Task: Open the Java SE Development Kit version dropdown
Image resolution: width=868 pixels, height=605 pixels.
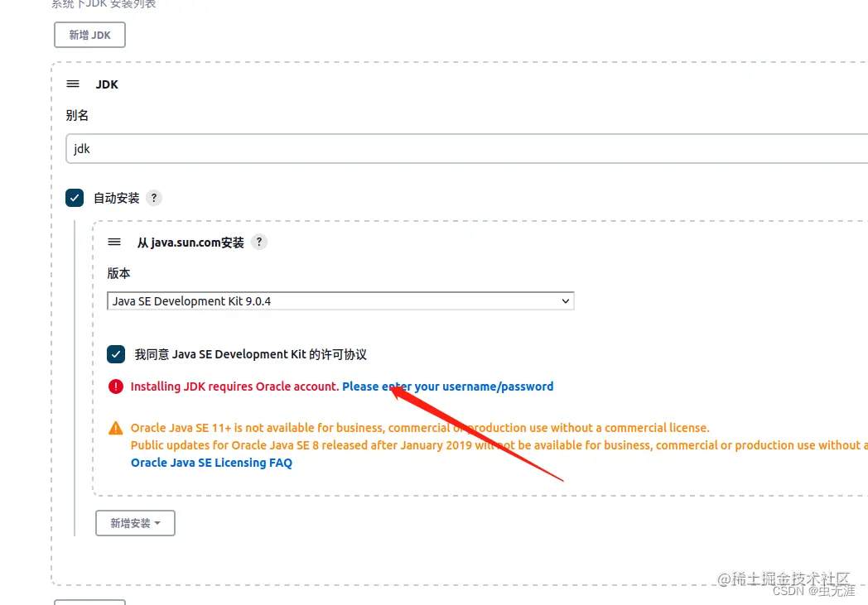Action: pos(340,300)
